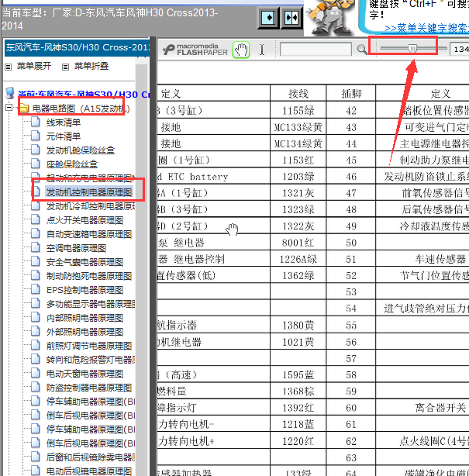Viewport: 469px width, 476px height.
Task: Click the page icon next to 制动防抱死电器原理图
Action: click(36, 276)
